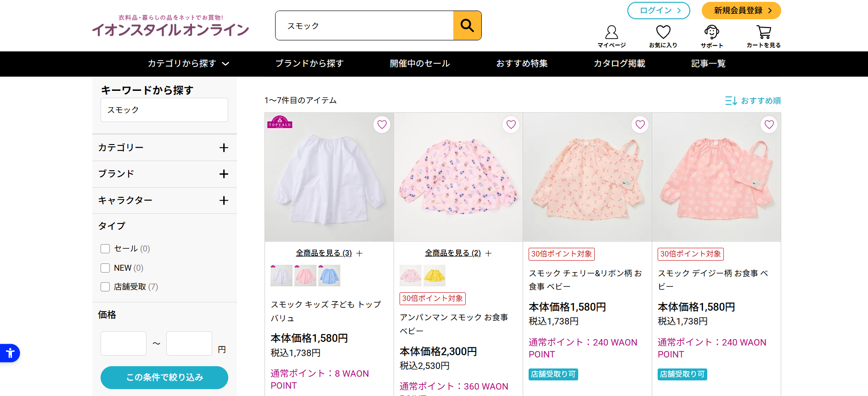
Task: Open the daisy smock product image
Action: [716, 177]
